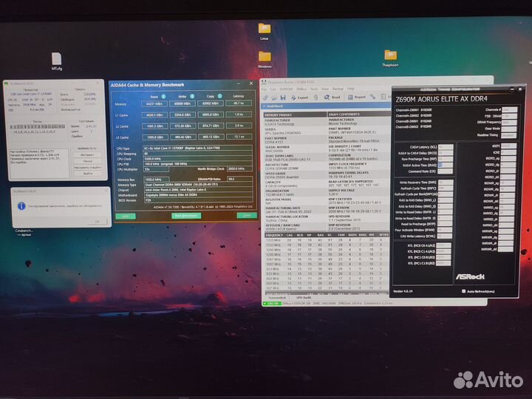Open the Thaiphoon folder on desktop

coord(390,58)
